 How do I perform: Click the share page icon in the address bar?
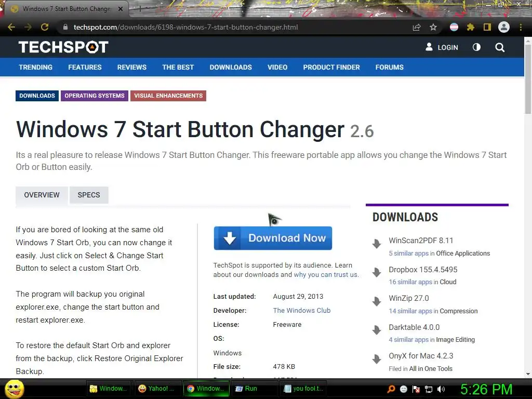417,27
